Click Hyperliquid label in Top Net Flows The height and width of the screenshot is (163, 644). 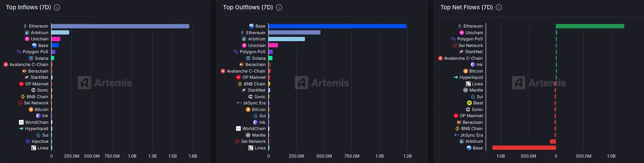[x=471, y=77]
